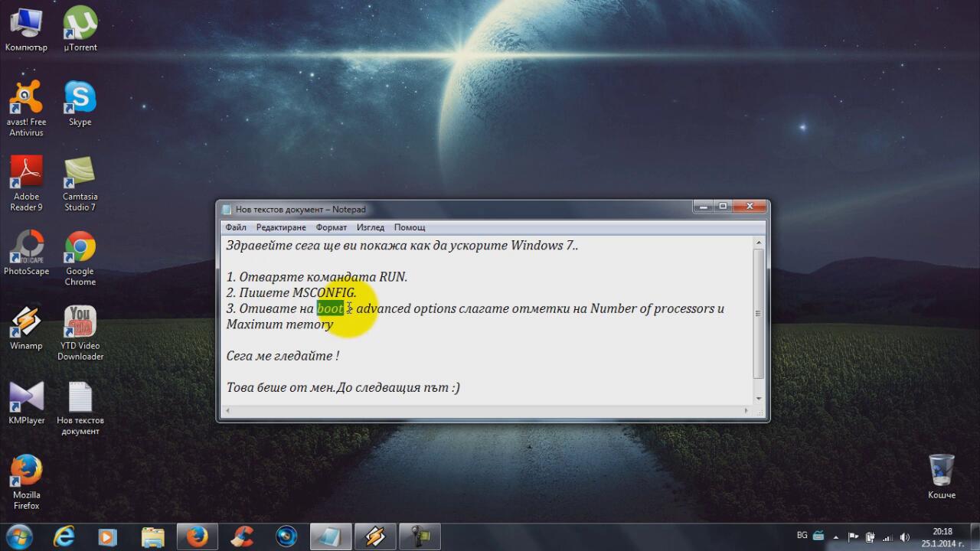Switch the BG input language indicator
Viewport: 980px width, 551px height.
pyautogui.click(x=802, y=536)
